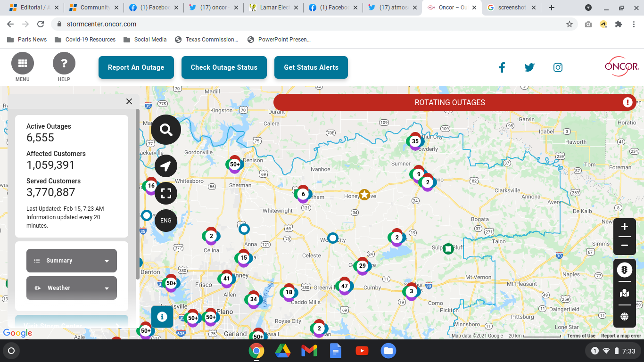This screenshot has height=362, width=644.
Task: Switch to the Lamar Electric browser tab
Action: coord(274,8)
